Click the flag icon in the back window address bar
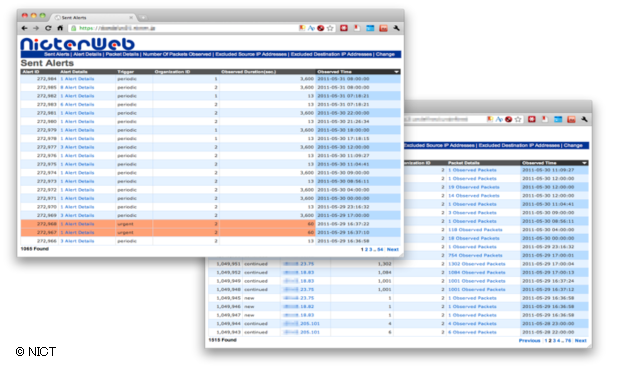The height and width of the screenshot is (368, 620). [490, 119]
